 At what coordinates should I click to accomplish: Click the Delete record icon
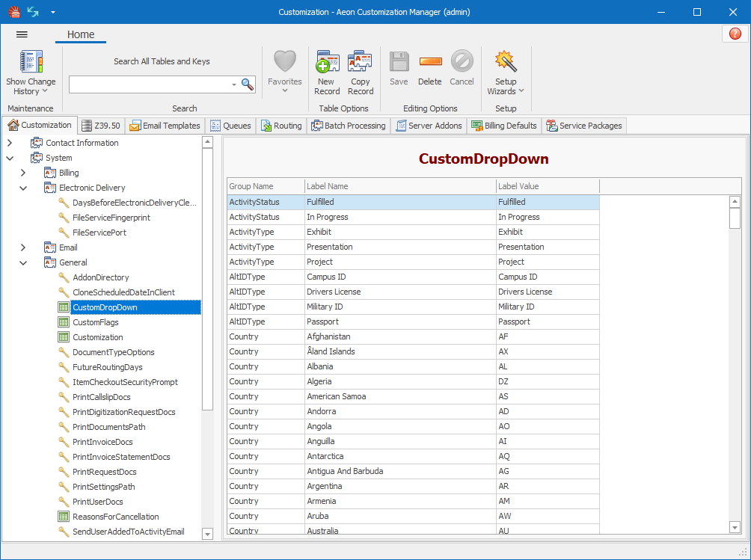tap(430, 63)
